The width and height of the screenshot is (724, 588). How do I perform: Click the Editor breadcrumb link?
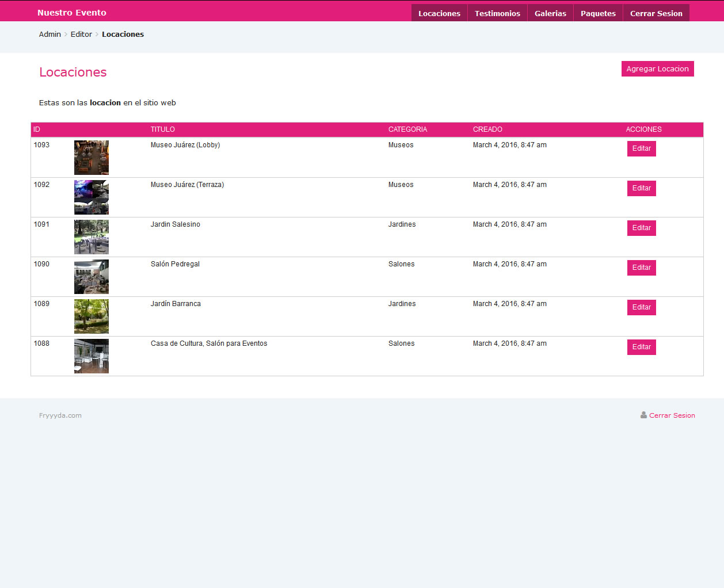pos(81,35)
